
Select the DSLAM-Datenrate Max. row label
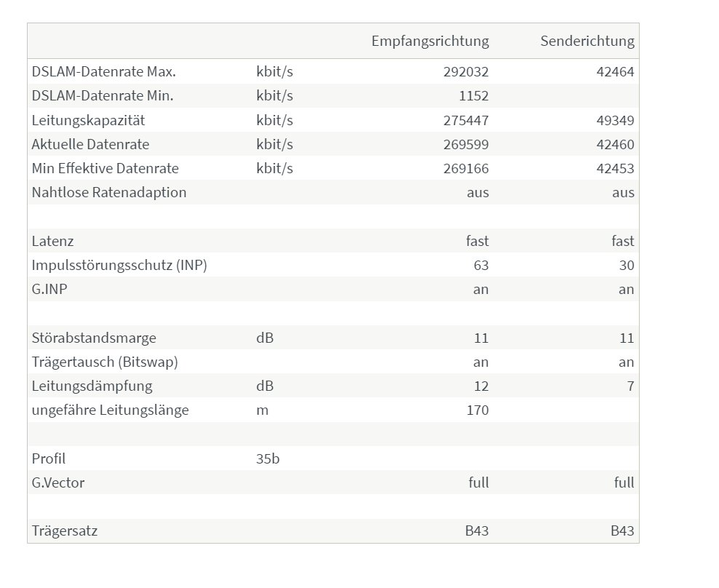103,72
